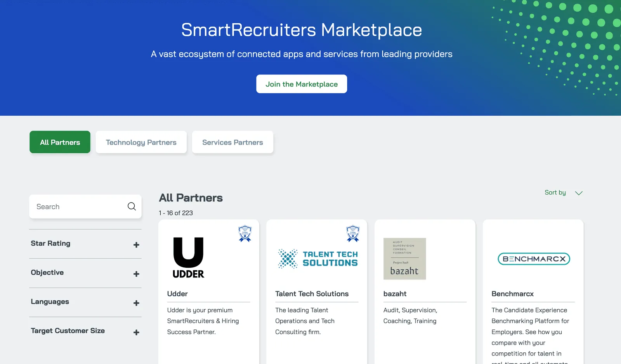Click the certified badge on Udder card
This screenshot has height=364, width=621.
click(245, 234)
